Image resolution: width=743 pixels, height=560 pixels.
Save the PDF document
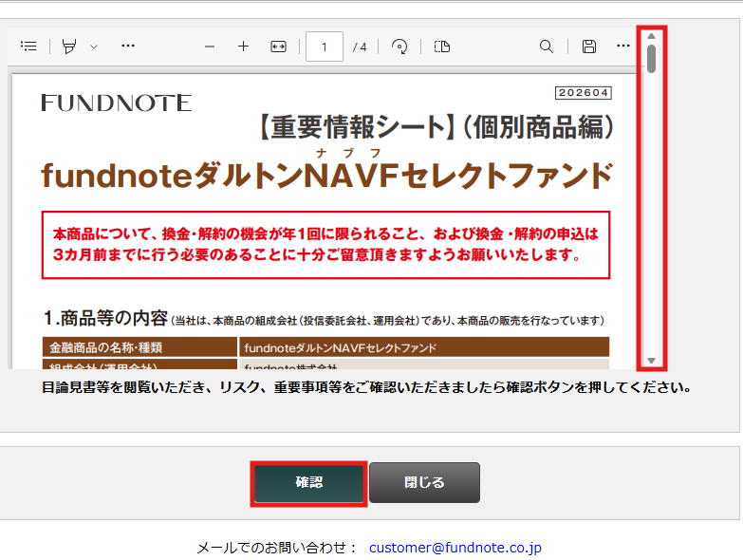[589, 47]
